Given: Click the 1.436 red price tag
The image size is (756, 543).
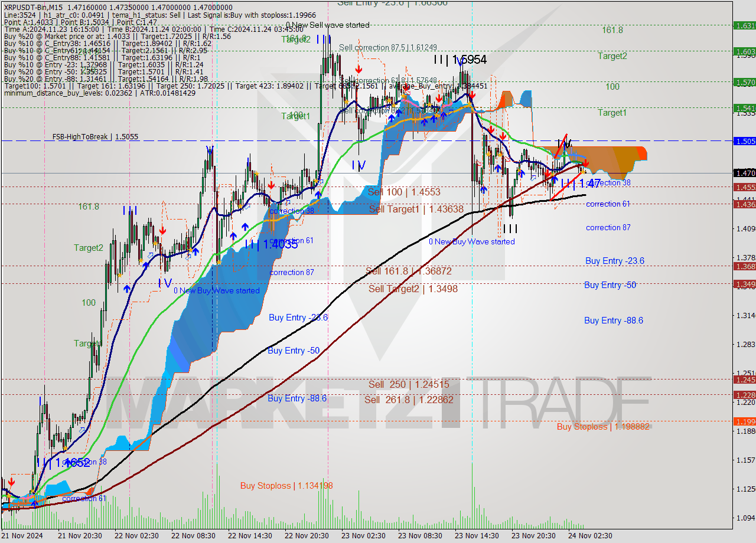Looking at the screenshot, I should 744,204.
